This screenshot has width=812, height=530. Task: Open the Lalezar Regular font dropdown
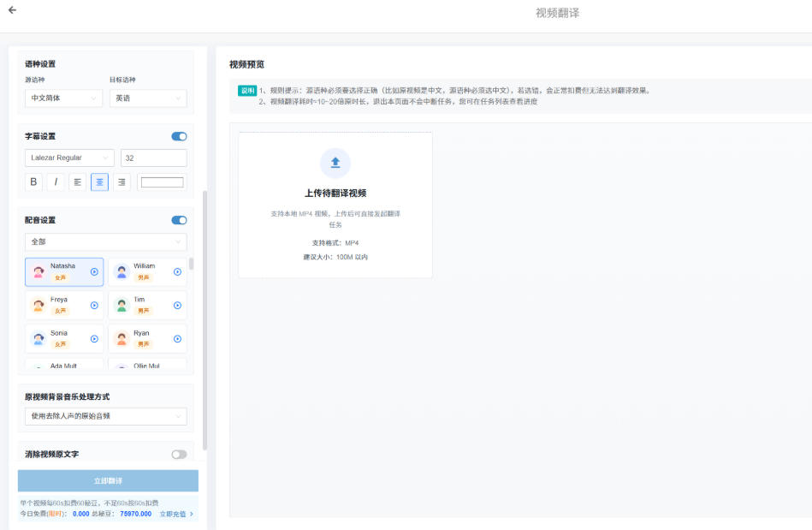click(x=70, y=158)
